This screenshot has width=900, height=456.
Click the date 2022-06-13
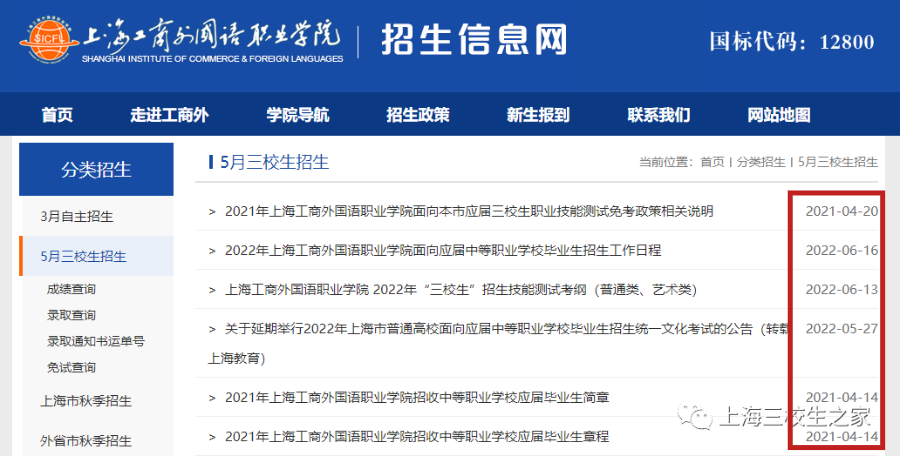coord(842,289)
